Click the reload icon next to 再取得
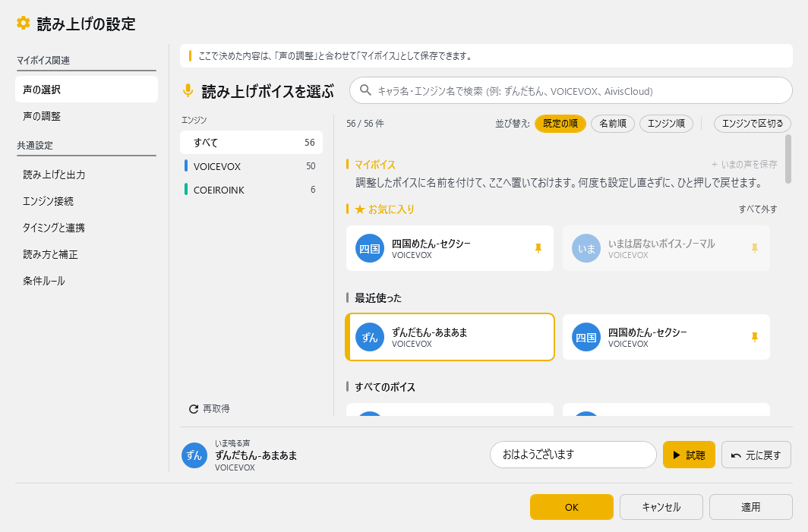 point(194,409)
